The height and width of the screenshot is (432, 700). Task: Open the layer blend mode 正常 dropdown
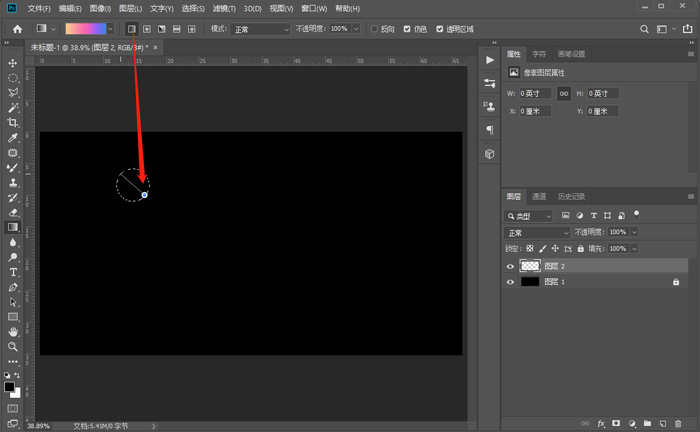(537, 233)
